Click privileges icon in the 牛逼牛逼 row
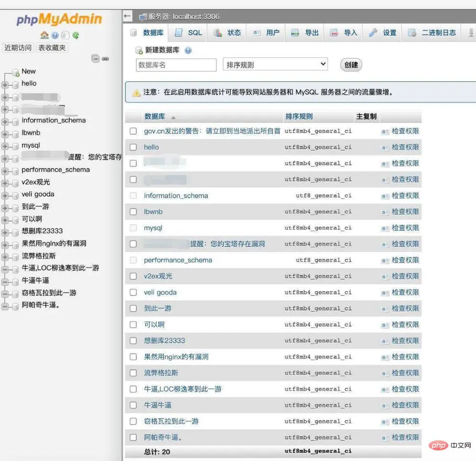 click(385, 406)
